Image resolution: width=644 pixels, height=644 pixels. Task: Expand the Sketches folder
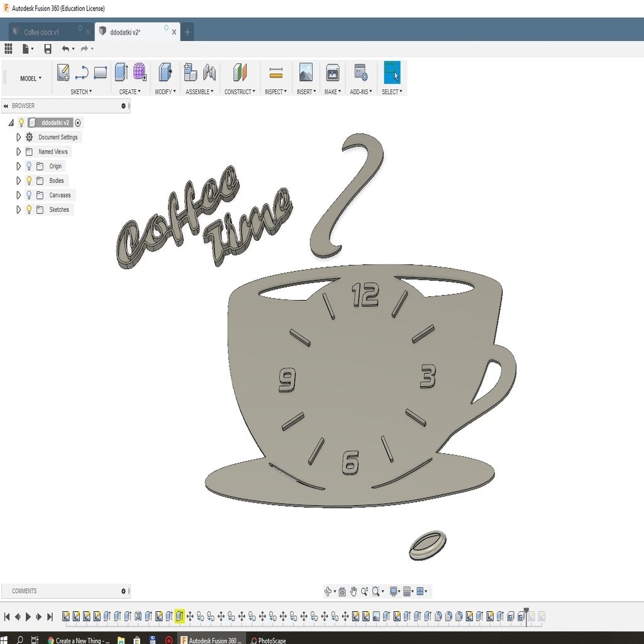pyautogui.click(x=18, y=209)
